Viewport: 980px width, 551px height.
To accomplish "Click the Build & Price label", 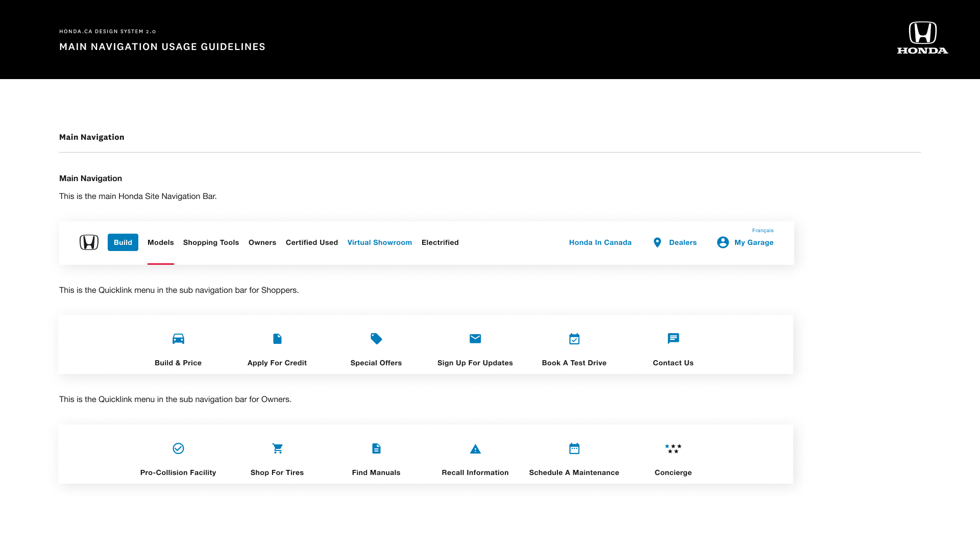I will [178, 363].
